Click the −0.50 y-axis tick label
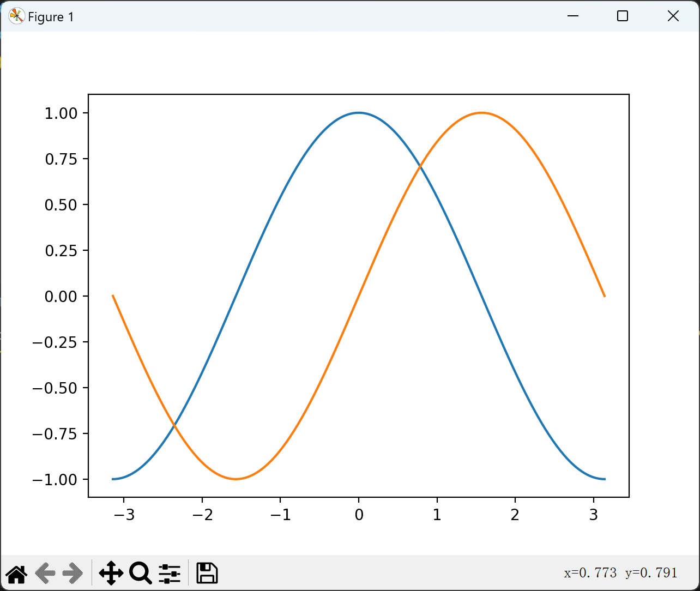The width and height of the screenshot is (700, 591). coord(55,388)
